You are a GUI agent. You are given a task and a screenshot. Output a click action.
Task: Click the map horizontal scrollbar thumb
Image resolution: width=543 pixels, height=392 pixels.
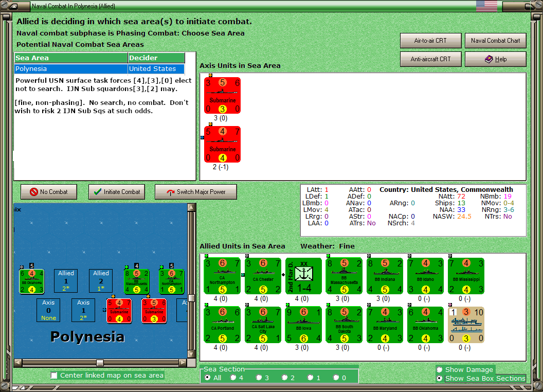100,363
